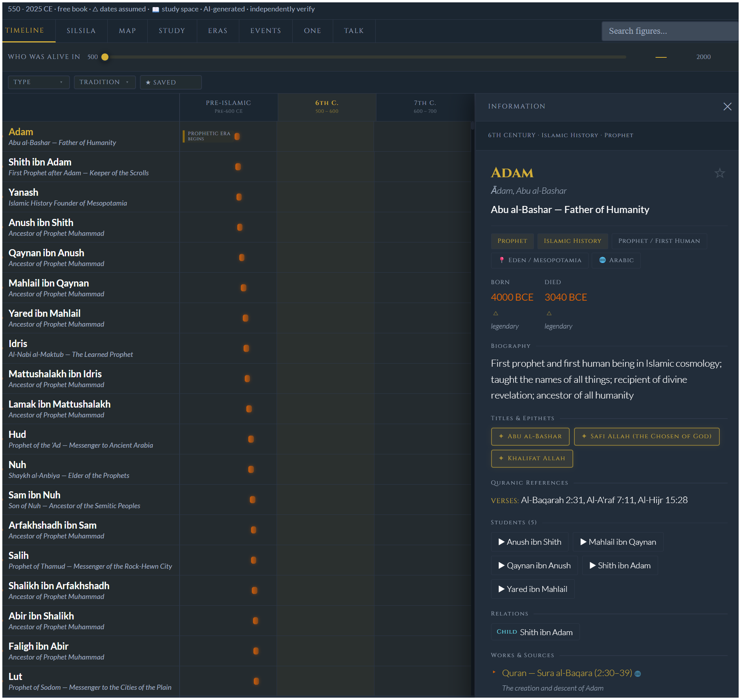Click the play icon on Anush ibn Shith student chip
This screenshot has width=741, height=700.
point(501,542)
